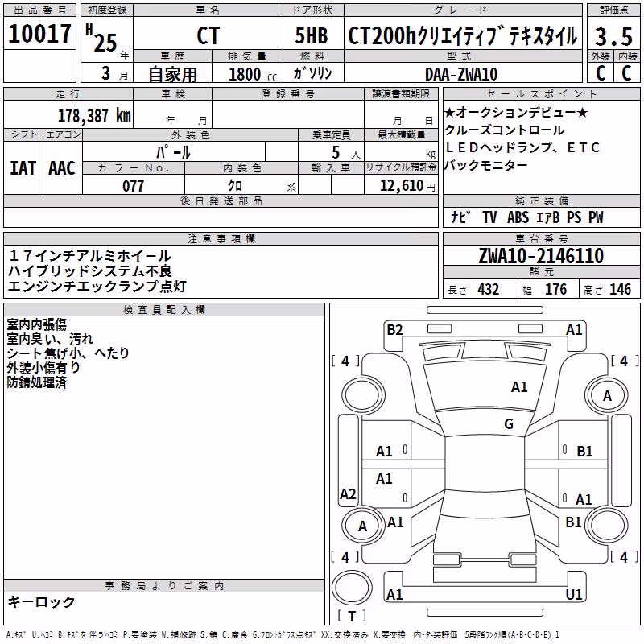Select the "U1" dent mark on the diagram
This screenshot has width=644, height=644.
tap(574, 594)
